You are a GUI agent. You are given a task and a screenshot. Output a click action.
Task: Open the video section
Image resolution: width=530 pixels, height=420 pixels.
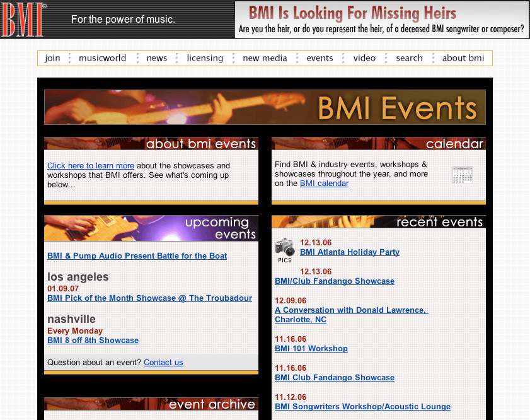[364, 58]
